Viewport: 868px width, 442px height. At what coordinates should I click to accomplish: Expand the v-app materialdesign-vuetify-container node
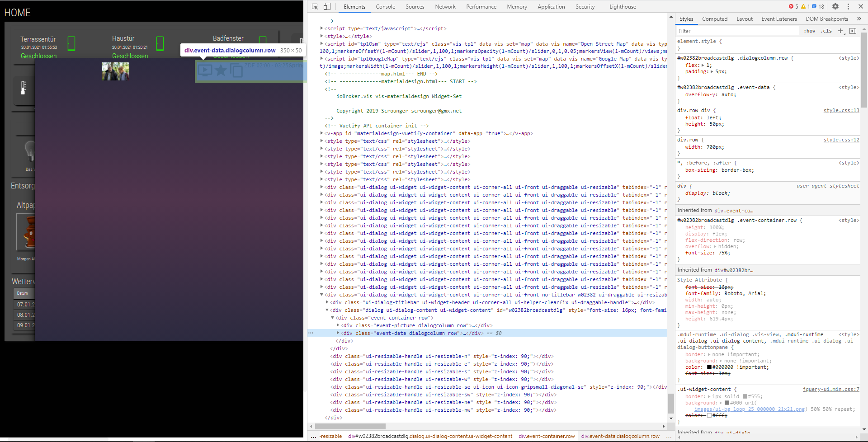(321, 133)
